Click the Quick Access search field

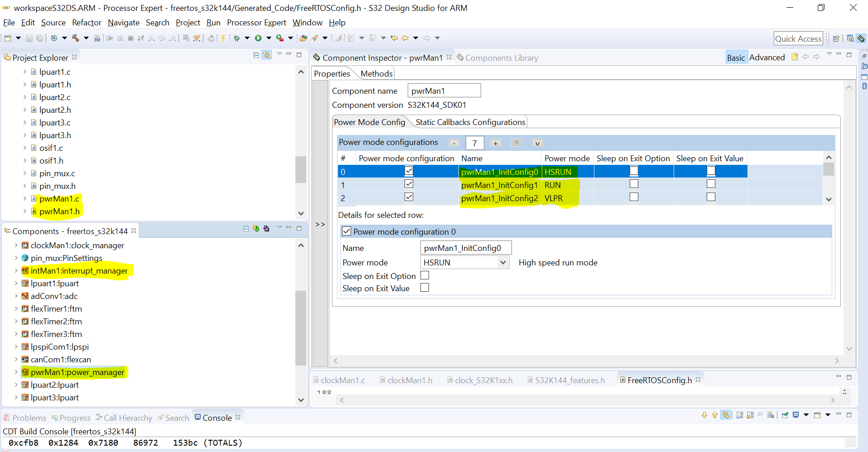(798, 38)
